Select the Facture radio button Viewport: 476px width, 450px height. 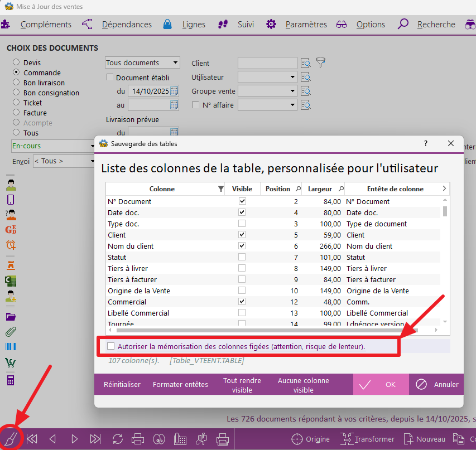pyautogui.click(x=16, y=113)
